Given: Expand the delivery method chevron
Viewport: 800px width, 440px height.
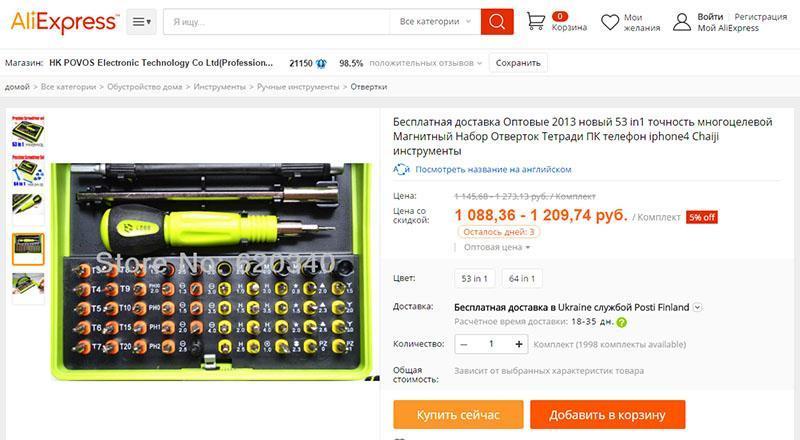Looking at the screenshot, I should (x=697, y=307).
